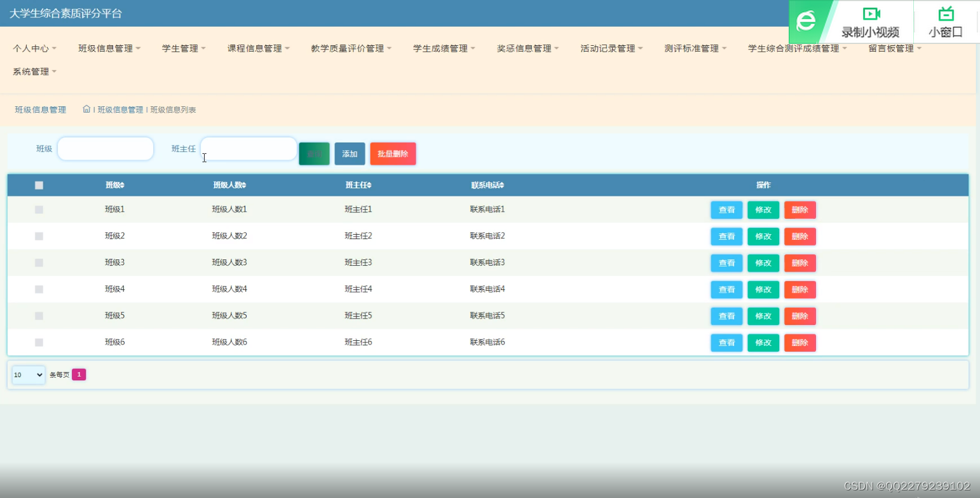Open the 系统管理 dropdown menu
This screenshot has height=498, width=980.
tap(33, 71)
